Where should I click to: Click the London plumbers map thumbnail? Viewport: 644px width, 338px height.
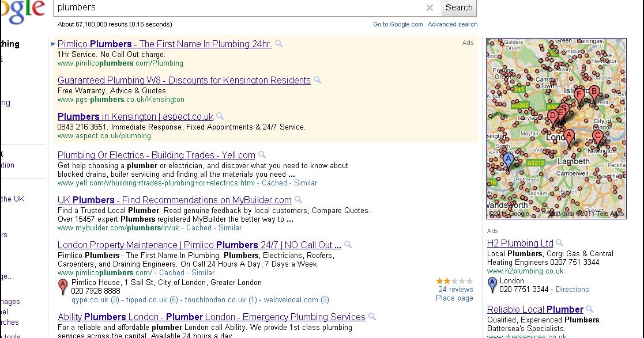pos(556,128)
